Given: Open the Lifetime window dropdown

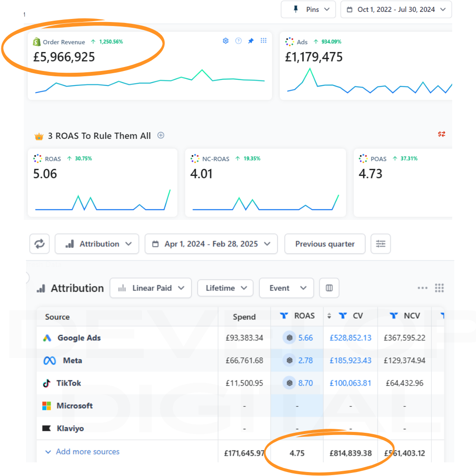Looking at the screenshot, I should (225, 288).
